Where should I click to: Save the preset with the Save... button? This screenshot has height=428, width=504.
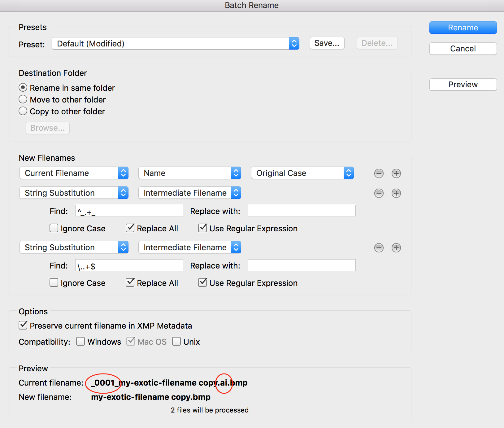click(x=327, y=43)
